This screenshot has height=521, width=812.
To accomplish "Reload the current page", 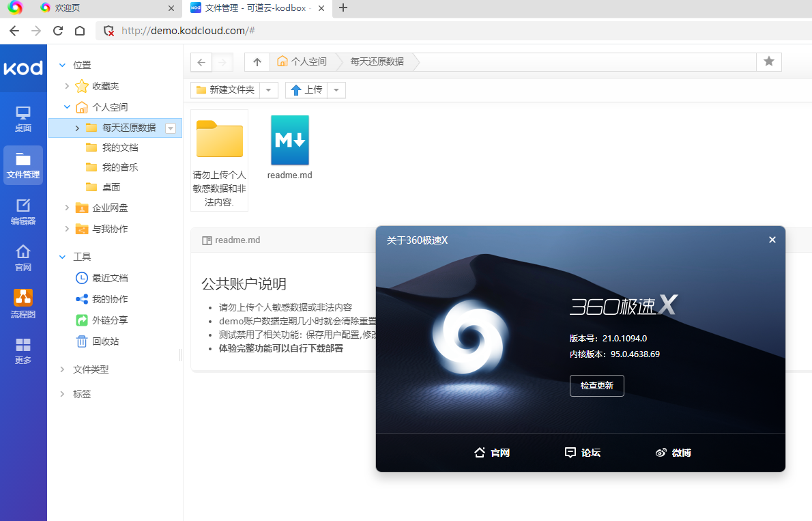I will [58, 31].
